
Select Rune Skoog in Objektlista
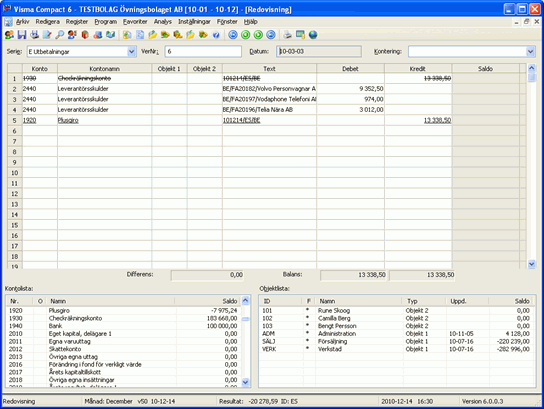click(x=397, y=310)
